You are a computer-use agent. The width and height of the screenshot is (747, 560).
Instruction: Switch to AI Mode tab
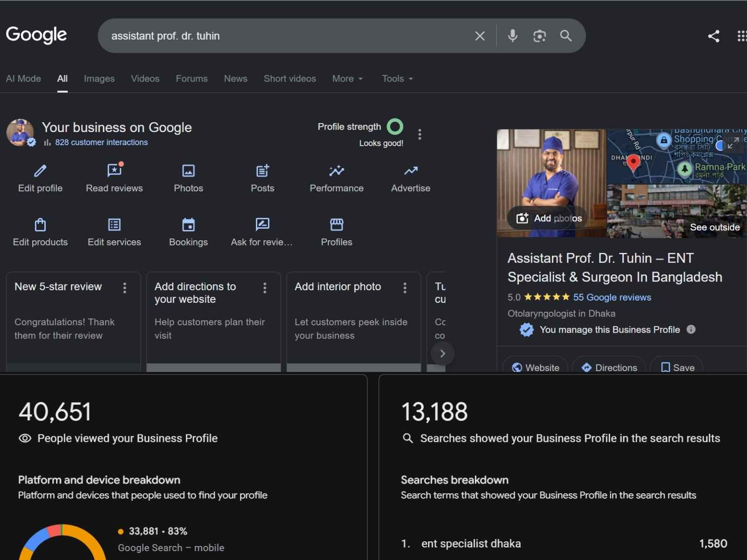coord(23,78)
